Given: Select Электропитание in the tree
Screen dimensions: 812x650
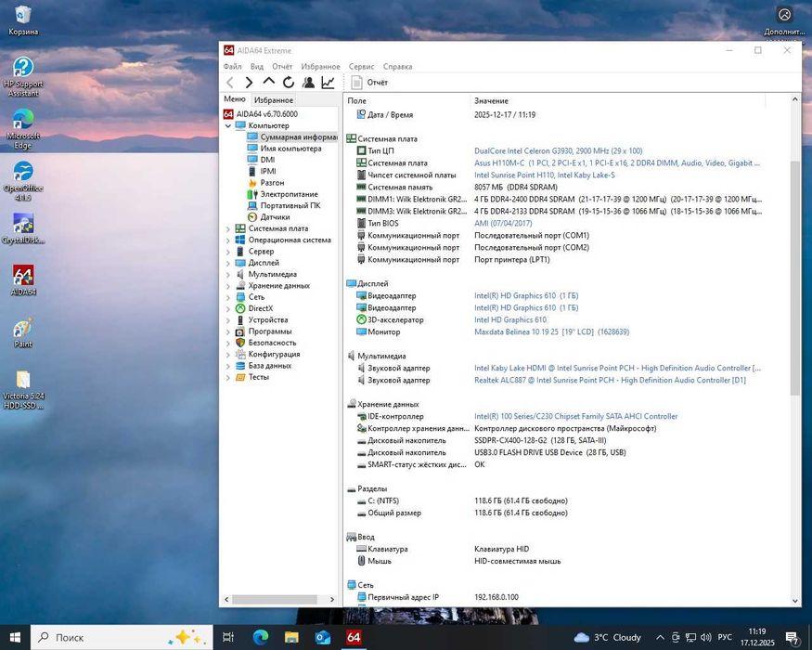Looking at the screenshot, I should [289, 194].
